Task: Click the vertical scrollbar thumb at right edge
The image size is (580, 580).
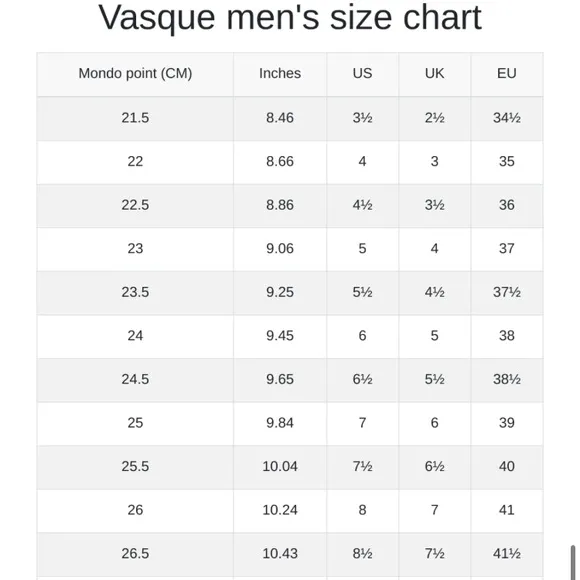Action: click(x=573, y=562)
